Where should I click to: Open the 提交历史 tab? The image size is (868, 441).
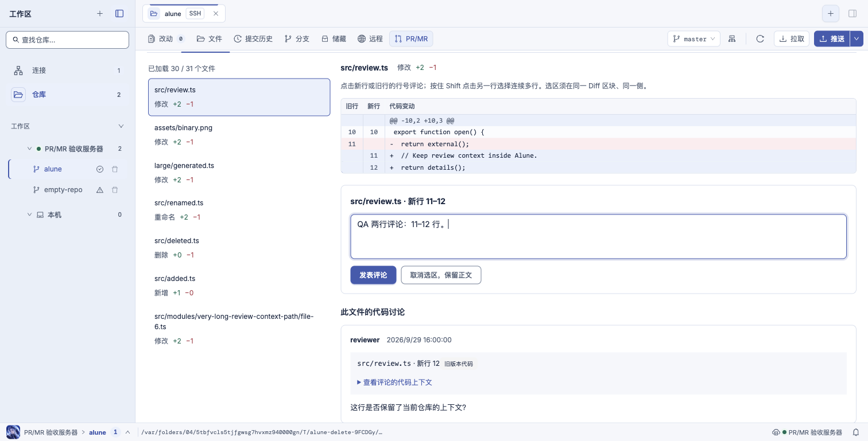tap(253, 39)
